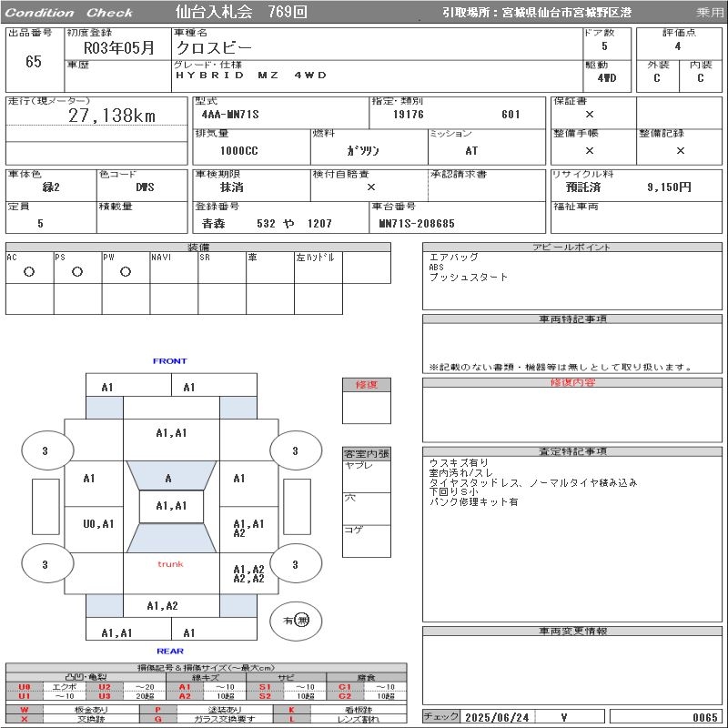Click the 引取場所 宮城県仙台市宮城野区港 text
The width and height of the screenshot is (728, 728).
tap(536, 13)
